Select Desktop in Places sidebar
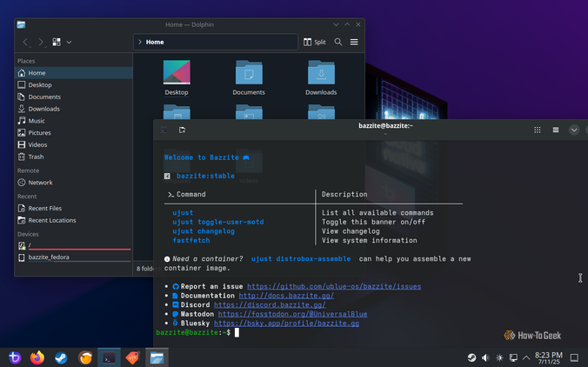Screen dimensions: 588x367 coord(73,84)
